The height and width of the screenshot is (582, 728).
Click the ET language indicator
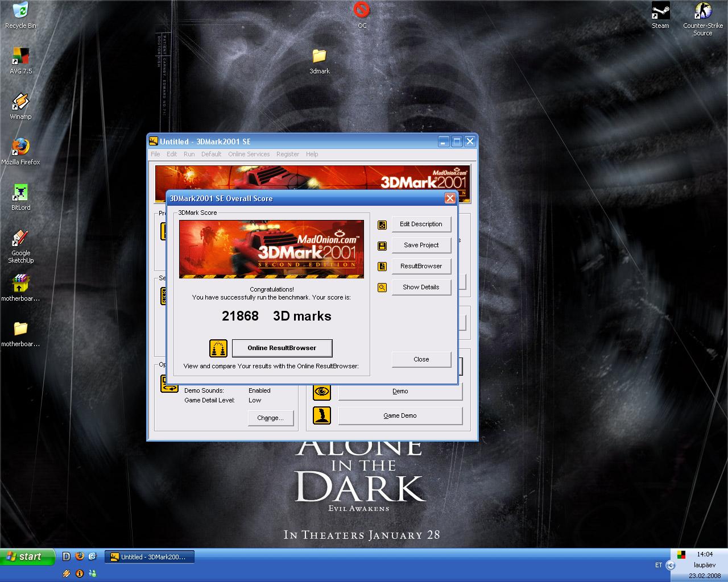click(659, 565)
